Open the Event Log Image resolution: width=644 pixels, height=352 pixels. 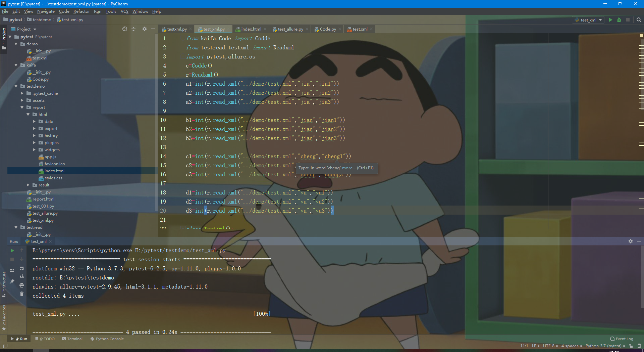(x=622, y=339)
